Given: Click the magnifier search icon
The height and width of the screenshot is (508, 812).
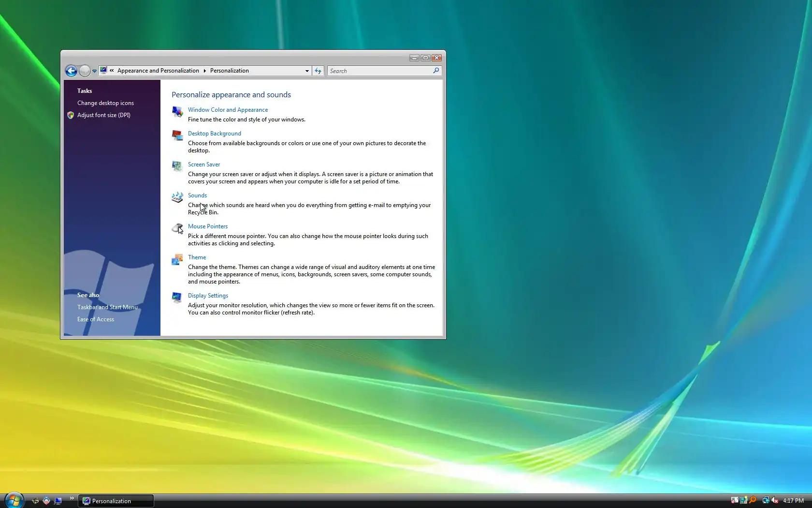Looking at the screenshot, I should pyautogui.click(x=436, y=71).
